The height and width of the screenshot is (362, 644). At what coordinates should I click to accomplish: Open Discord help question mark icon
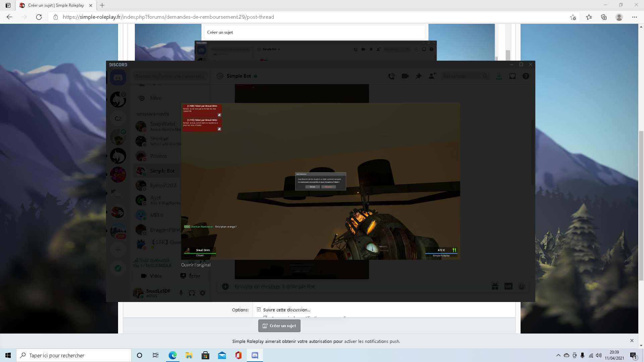(x=526, y=76)
